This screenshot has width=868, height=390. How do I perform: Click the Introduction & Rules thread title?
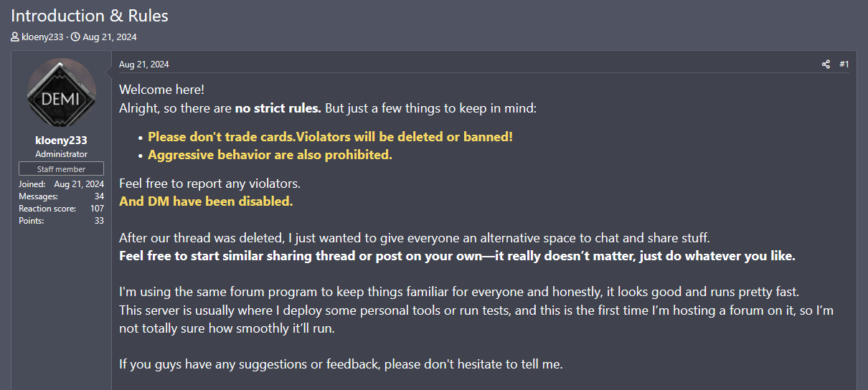point(90,15)
